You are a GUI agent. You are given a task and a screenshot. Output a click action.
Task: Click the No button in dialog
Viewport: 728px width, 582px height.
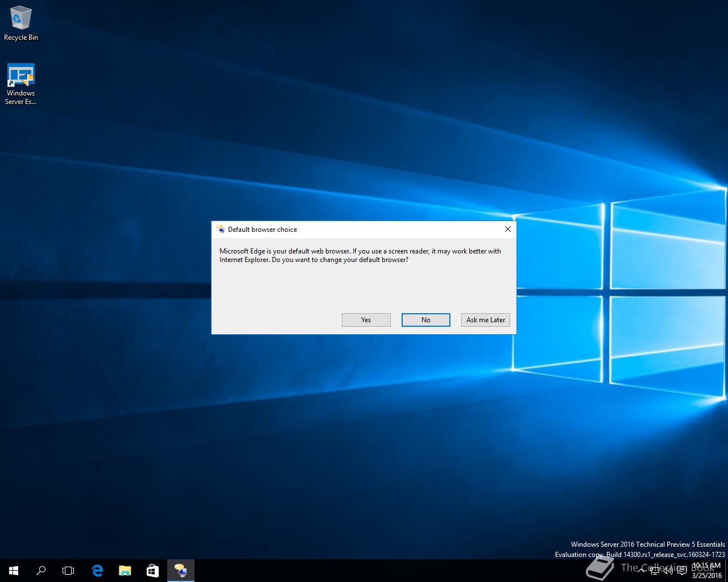425,320
